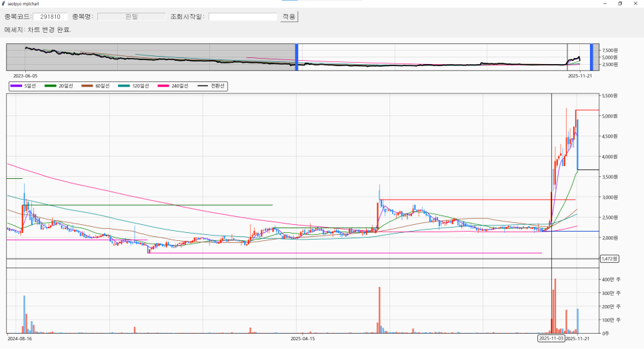Click the 2025-11-03 crosshair date label

[551, 338]
